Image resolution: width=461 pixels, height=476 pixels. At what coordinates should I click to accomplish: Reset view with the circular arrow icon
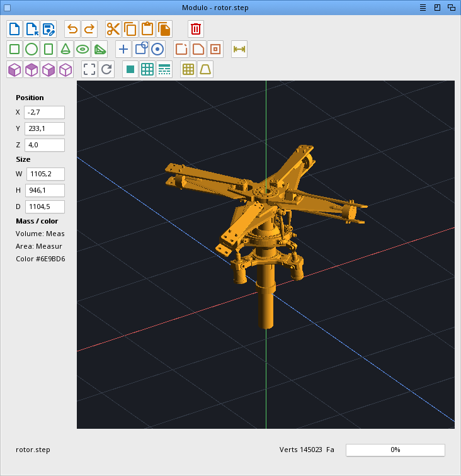coord(106,69)
